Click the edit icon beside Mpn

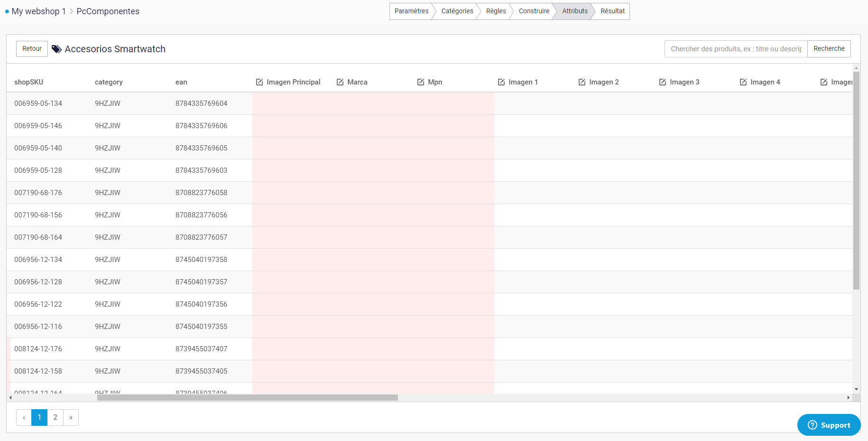[421, 82]
